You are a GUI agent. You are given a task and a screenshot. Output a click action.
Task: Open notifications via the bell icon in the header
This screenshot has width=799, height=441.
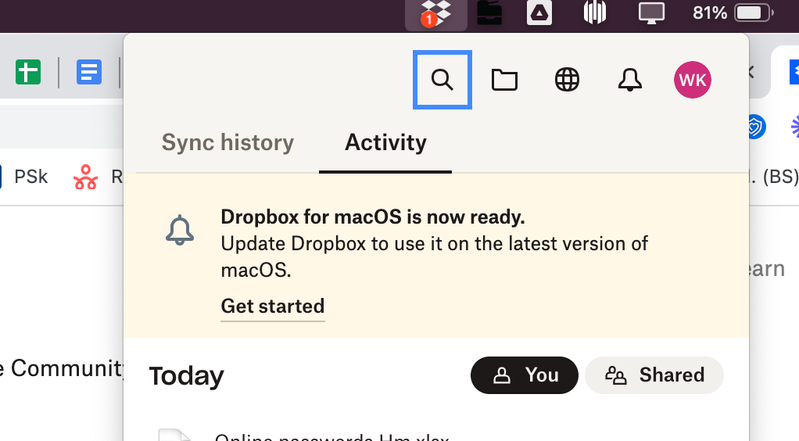pos(630,80)
